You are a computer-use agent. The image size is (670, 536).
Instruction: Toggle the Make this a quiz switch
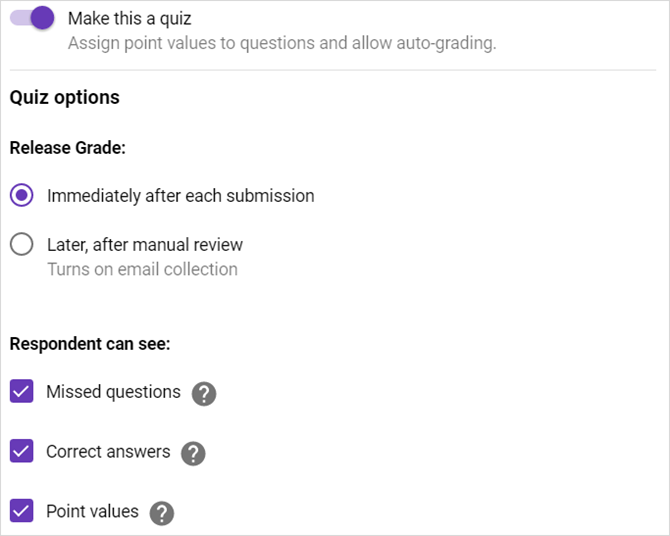(x=32, y=18)
